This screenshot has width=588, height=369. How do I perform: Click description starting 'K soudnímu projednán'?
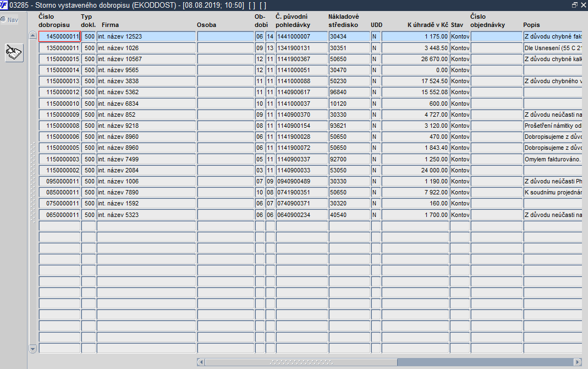click(x=553, y=192)
